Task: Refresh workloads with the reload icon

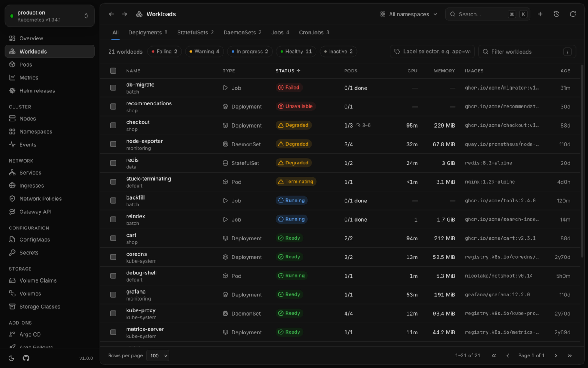Action: [573, 14]
